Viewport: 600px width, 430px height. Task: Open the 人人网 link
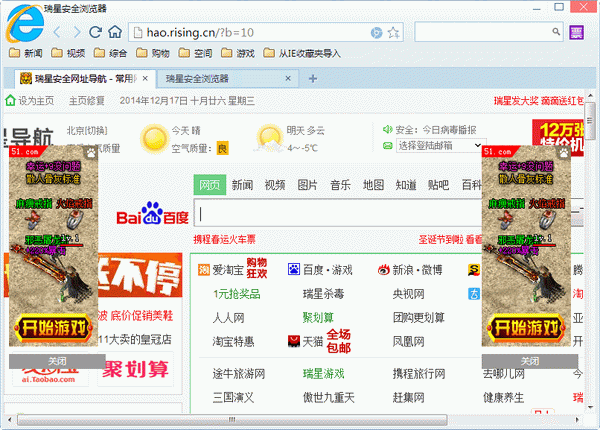[x=228, y=318]
